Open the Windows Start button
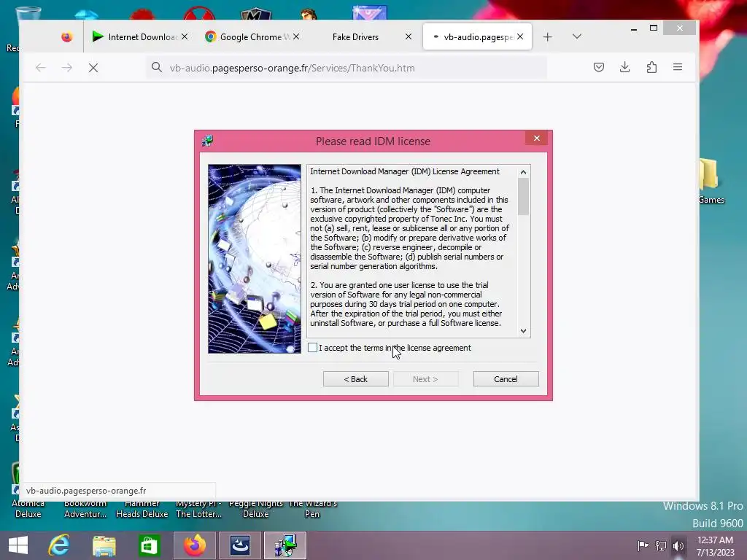Image resolution: width=747 pixels, height=560 pixels. [x=18, y=545]
